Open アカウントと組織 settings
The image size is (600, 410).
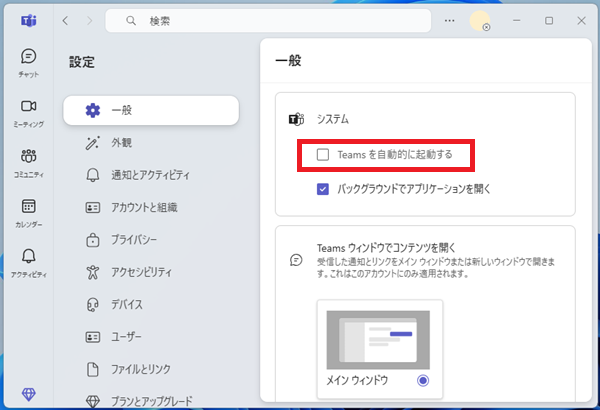click(x=151, y=207)
